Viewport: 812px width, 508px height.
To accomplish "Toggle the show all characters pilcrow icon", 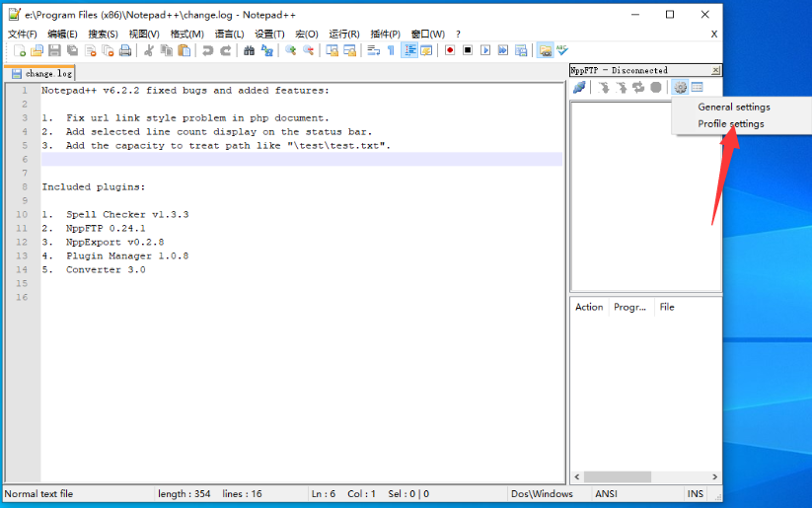I will (391, 50).
